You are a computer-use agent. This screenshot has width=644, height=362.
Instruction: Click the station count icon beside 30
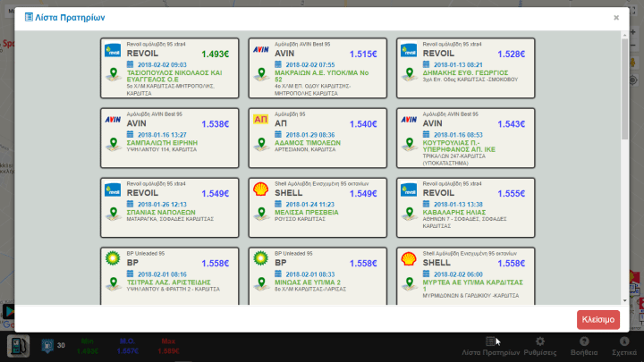(x=47, y=346)
